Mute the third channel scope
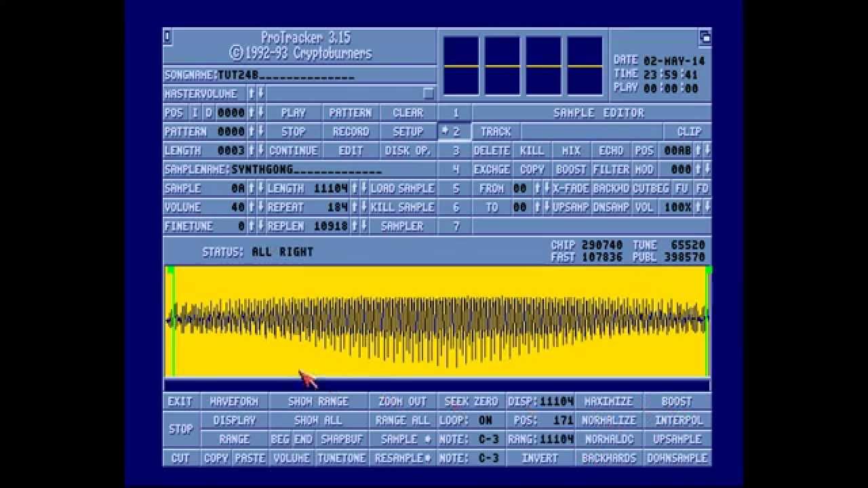 click(544, 66)
